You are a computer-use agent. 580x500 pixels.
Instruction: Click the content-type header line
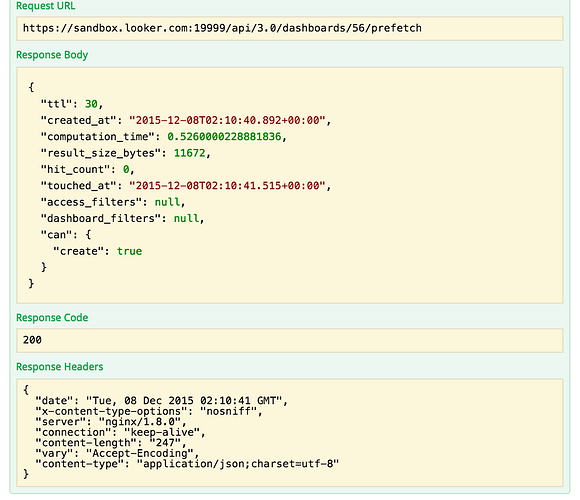187,464
